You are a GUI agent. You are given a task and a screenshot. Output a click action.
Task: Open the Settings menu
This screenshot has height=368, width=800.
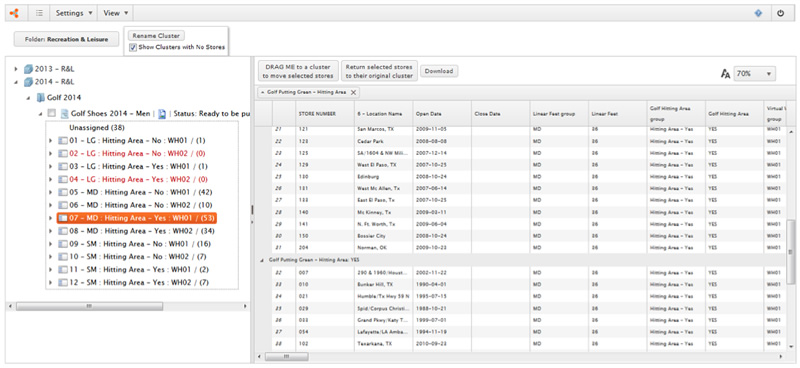pos(74,13)
